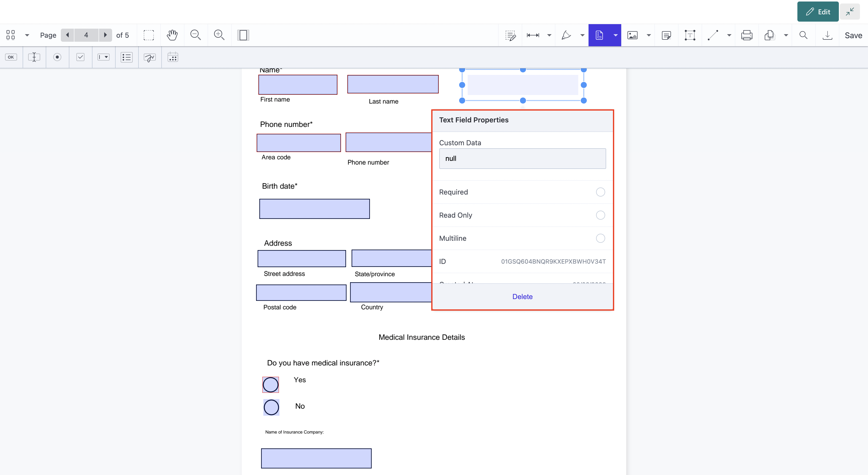Select the combo box field tool
The width and height of the screenshot is (868, 475).
pos(104,57)
